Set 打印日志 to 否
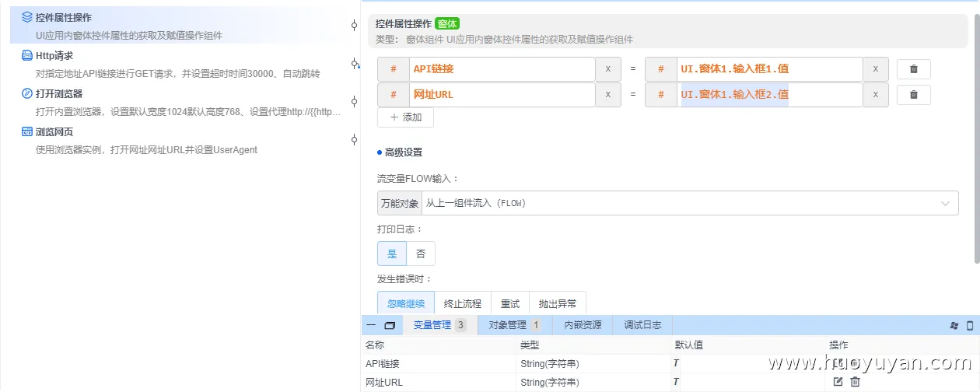 [x=421, y=254]
